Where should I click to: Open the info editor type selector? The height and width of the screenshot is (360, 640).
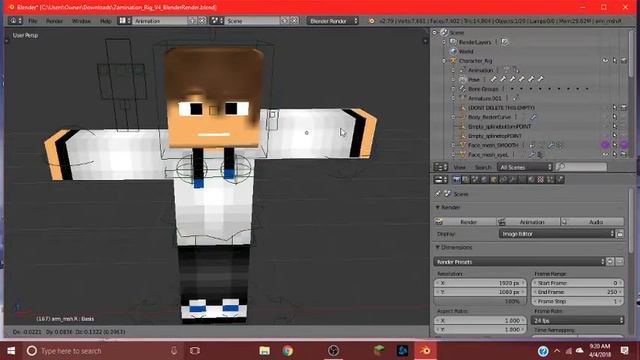(15, 20)
